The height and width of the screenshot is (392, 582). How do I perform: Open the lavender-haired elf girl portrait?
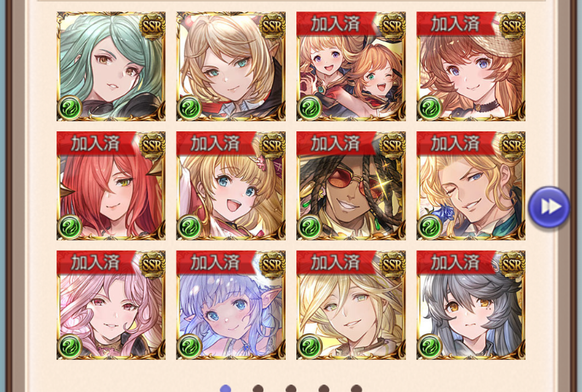pos(231,305)
